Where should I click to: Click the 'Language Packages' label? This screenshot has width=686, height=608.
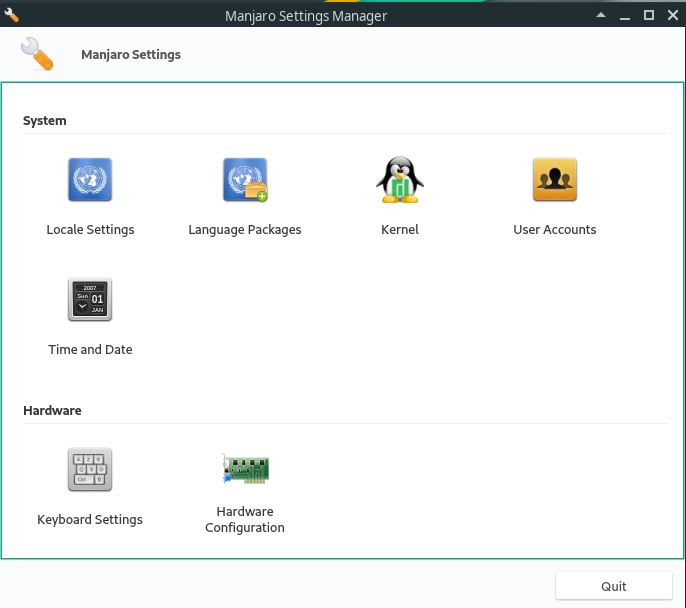[245, 230]
